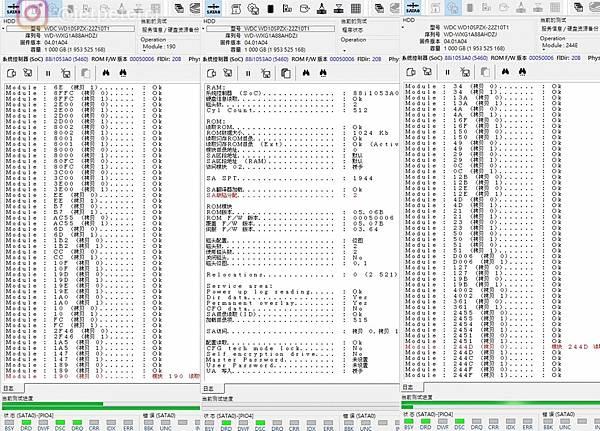600x431 pixels.
Task: Click the find-next binoculars icon in middle window
Action: (x=323, y=73)
